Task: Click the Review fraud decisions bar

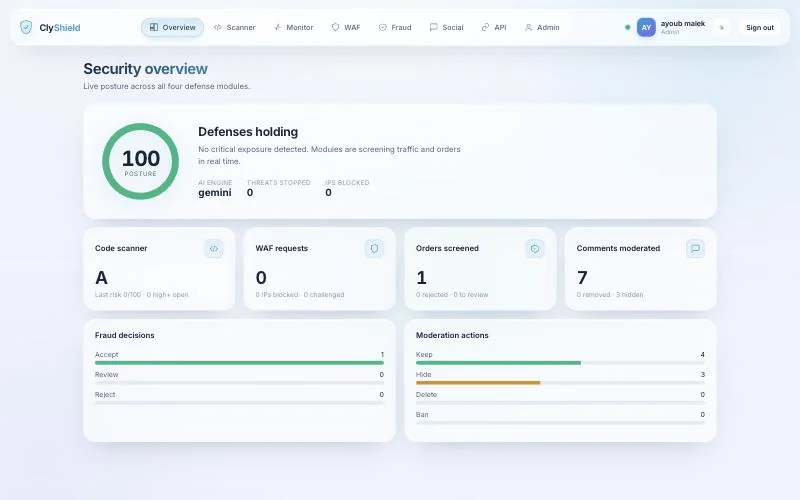Action: (239, 383)
